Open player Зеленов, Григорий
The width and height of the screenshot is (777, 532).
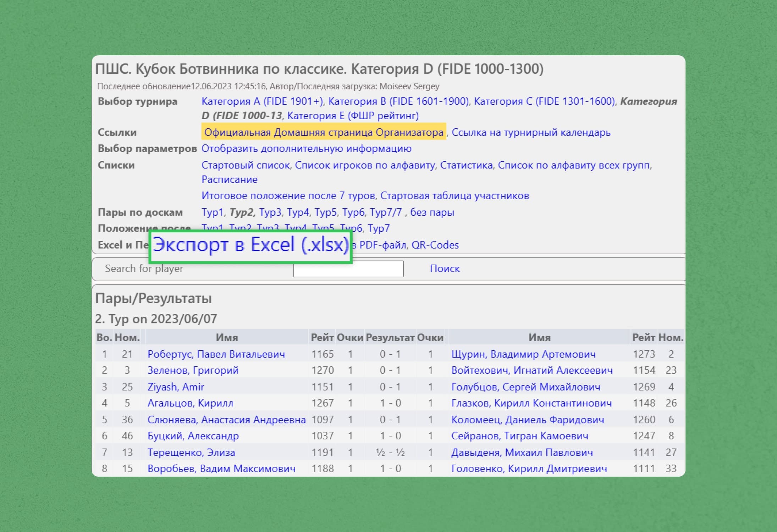point(193,371)
